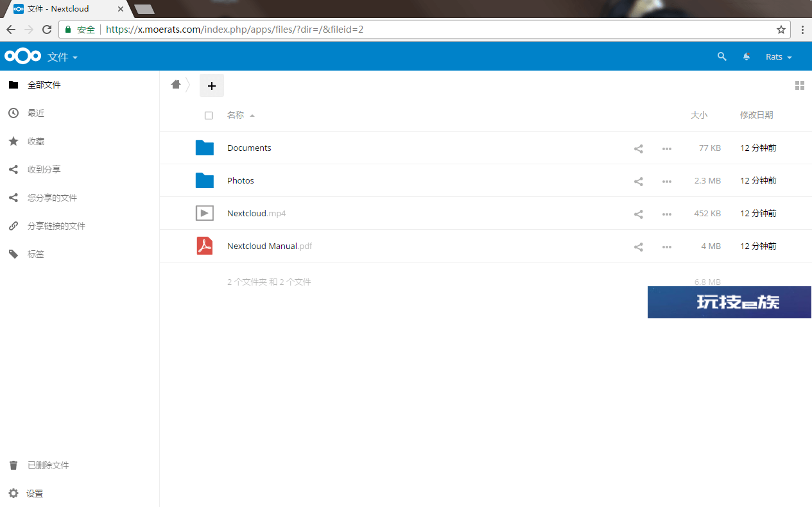Click the browser forward arrow
Screen dimensions: 812x507
tap(29, 30)
